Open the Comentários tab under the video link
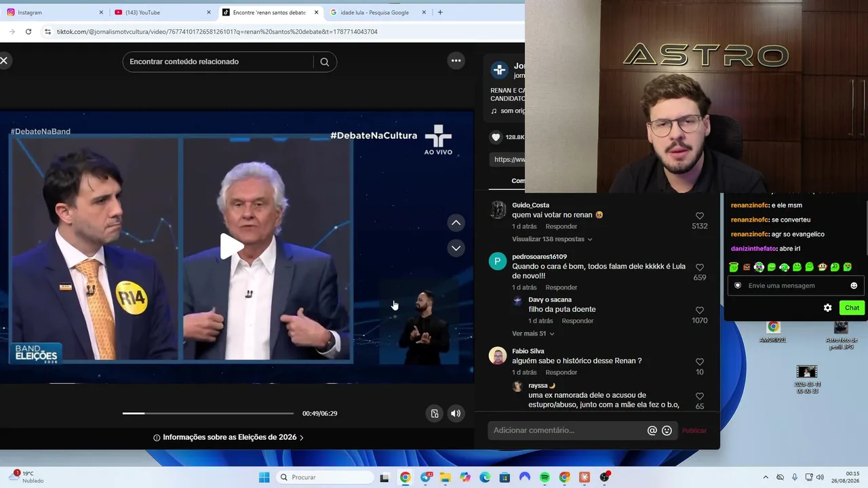Image resolution: width=868 pixels, height=488 pixels. click(518, 181)
